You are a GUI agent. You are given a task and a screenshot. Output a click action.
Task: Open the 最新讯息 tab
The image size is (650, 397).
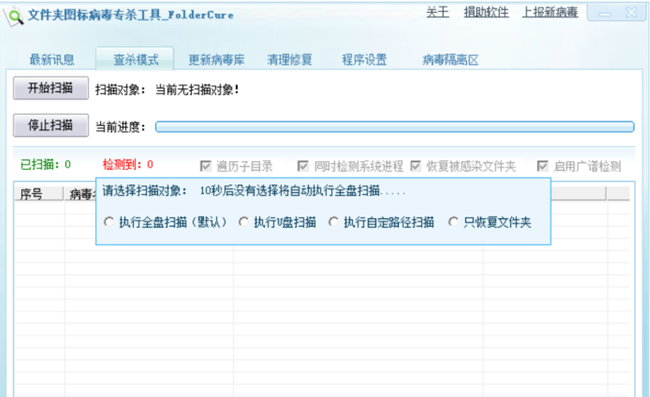coord(52,60)
